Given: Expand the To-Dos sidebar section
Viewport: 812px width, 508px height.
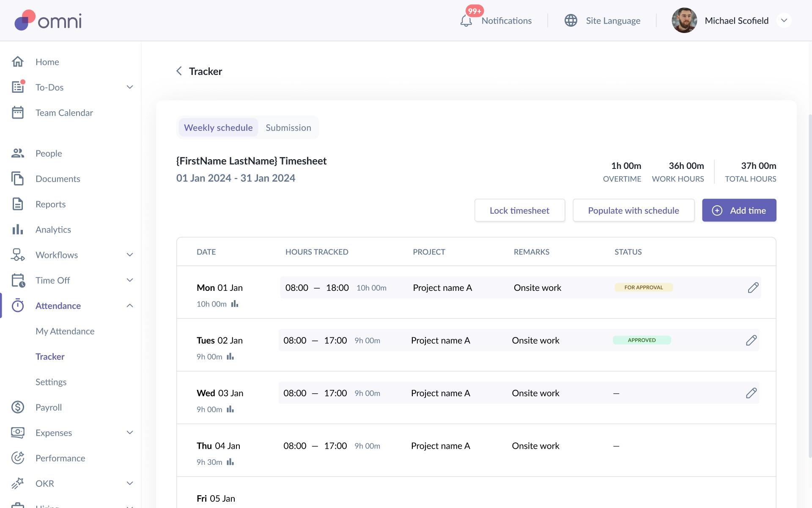Looking at the screenshot, I should point(130,87).
